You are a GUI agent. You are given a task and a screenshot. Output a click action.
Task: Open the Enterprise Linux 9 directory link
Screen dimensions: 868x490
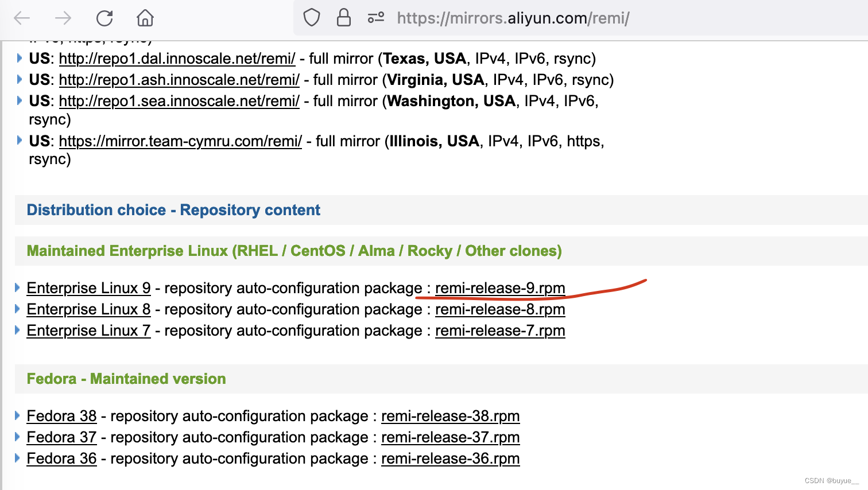pos(89,288)
